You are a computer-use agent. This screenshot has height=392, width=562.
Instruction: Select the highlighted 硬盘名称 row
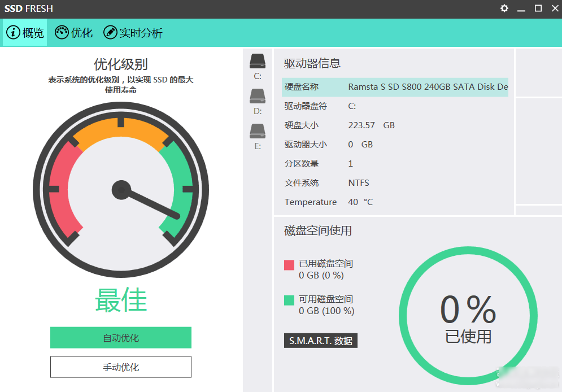[x=395, y=86]
